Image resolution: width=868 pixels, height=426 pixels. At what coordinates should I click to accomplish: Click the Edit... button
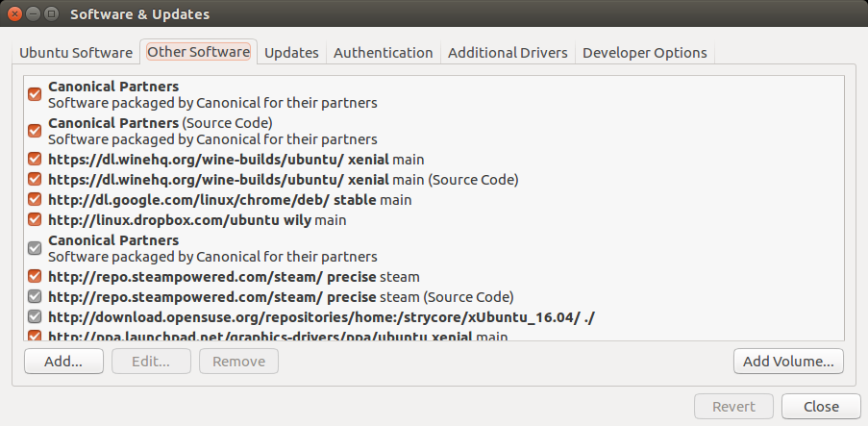coord(151,362)
